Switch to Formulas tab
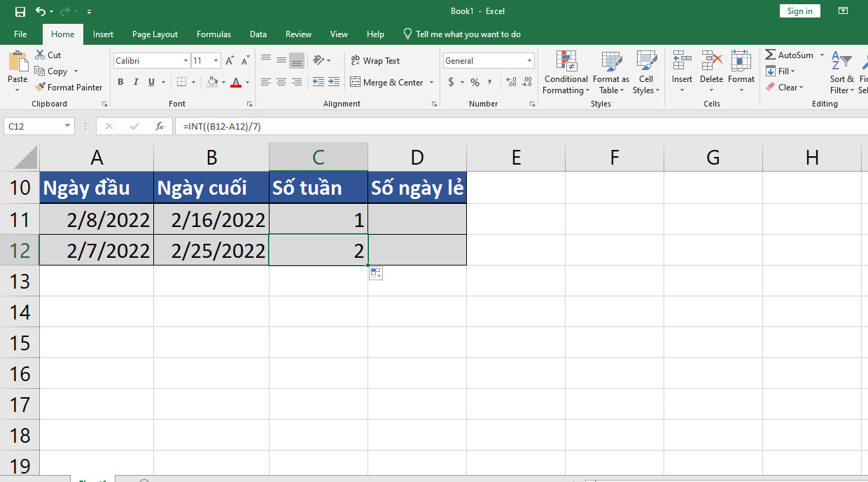This screenshot has width=868, height=482. pyautogui.click(x=213, y=34)
